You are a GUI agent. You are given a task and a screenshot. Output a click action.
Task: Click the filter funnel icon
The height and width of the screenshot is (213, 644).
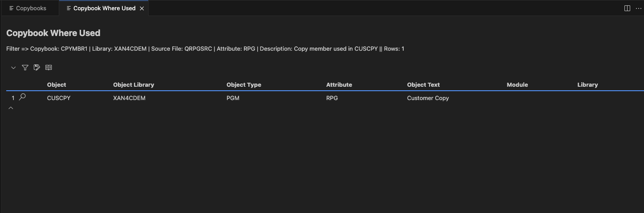[x=25, y=68]
